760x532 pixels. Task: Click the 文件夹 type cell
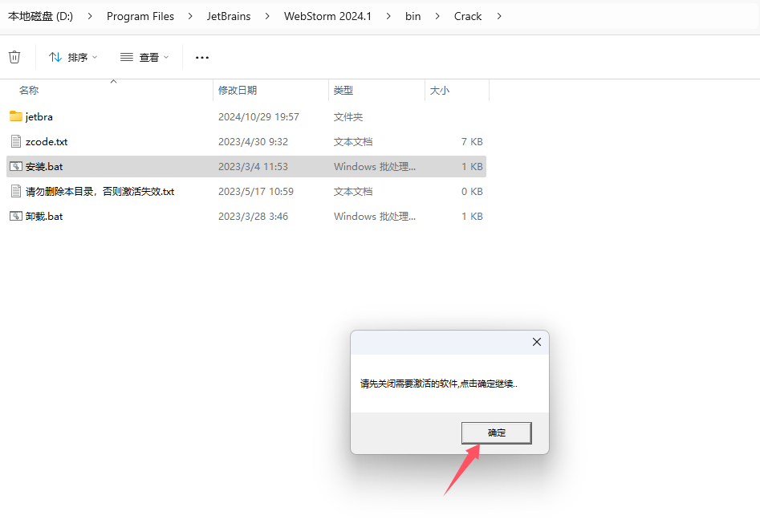pyautogui.click(x=348, y=117)
